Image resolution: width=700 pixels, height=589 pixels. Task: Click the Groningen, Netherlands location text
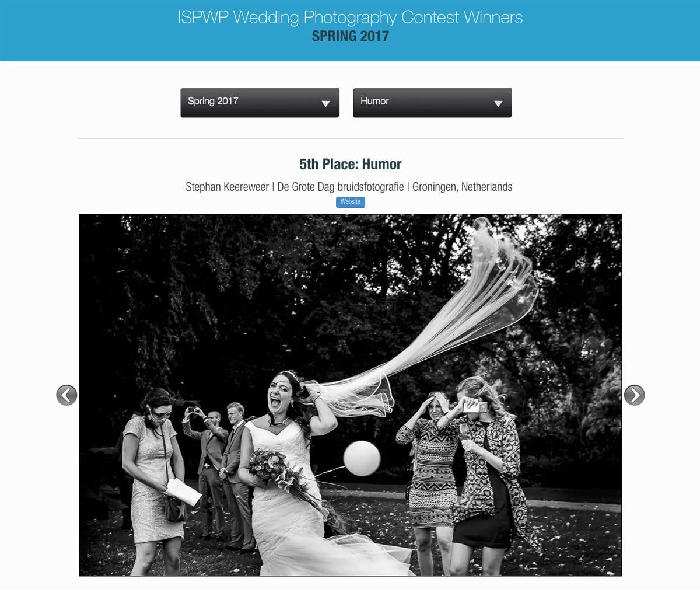coord(462,187)
